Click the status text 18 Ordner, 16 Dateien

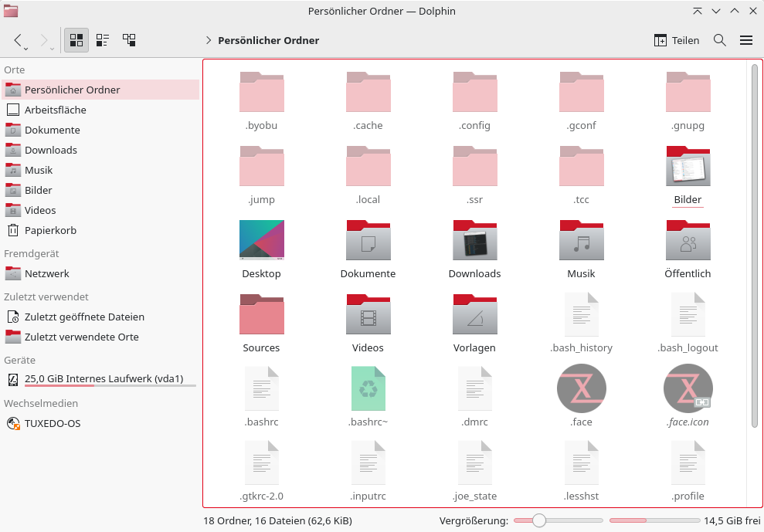click(278, 520)
